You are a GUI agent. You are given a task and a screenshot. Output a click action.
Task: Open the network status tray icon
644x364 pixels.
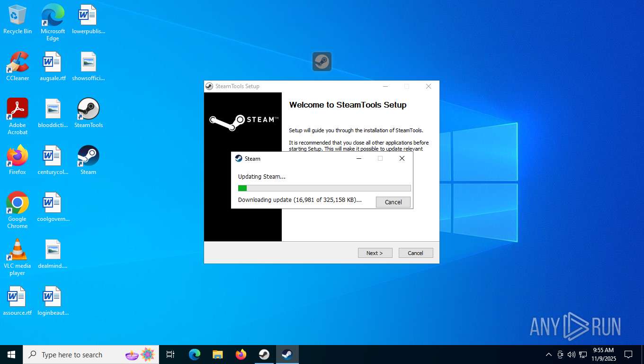tap(583, 355)
